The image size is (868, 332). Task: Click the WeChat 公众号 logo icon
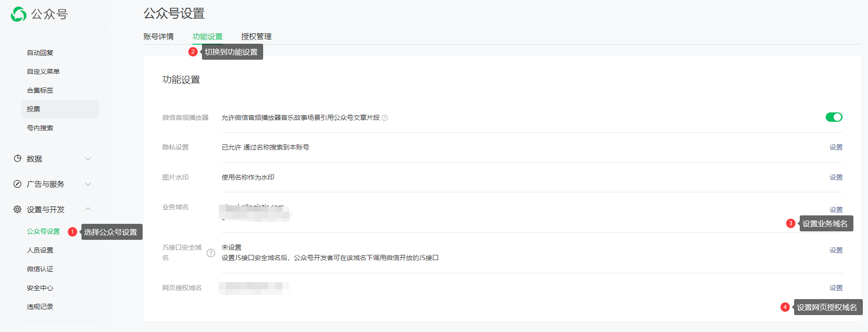coord(18,14)
